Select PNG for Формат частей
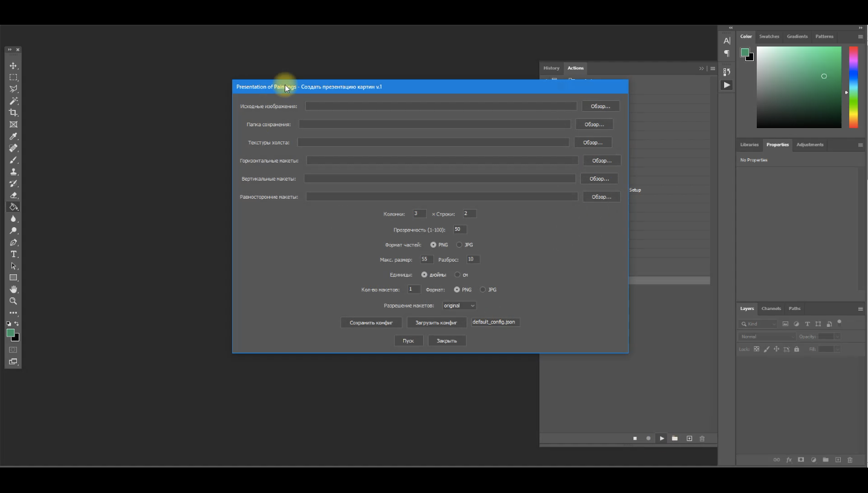This screenshot has height=493, width=868. (433, 245)
